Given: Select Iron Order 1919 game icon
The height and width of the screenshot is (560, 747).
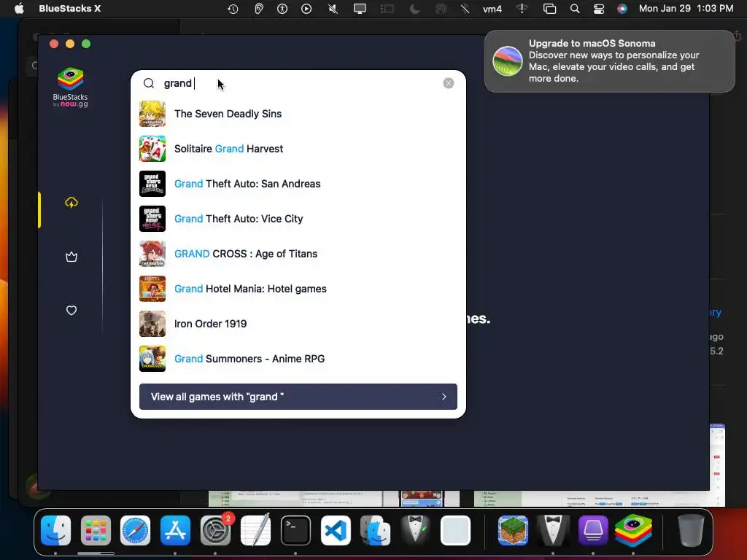Looking at the screenshot, I should tap(152, 324).
